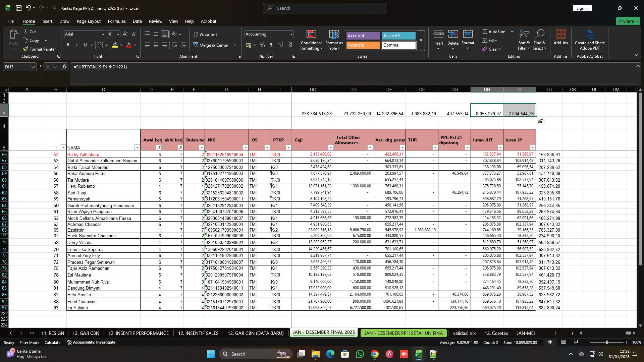Toggle italic formatting
Image resolution: width=644 pixels, height=362 pixels.
coord(76,45)
